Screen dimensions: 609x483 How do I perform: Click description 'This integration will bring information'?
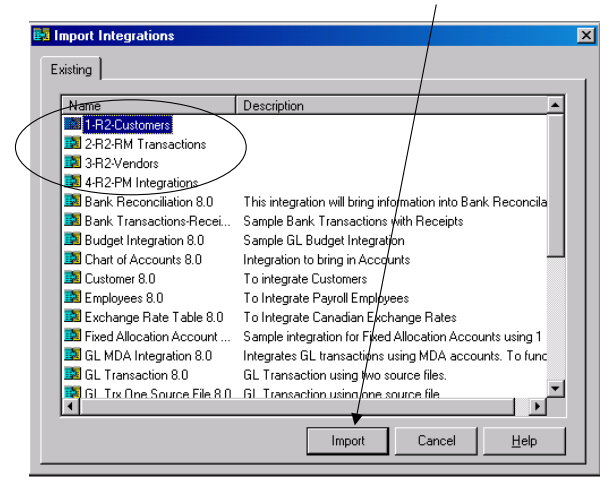pos(395,202)
